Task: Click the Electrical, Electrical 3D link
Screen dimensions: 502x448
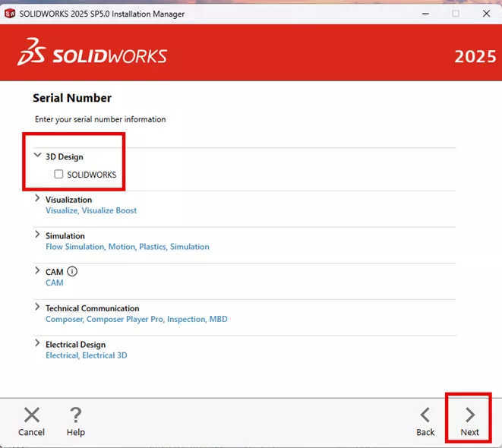Action: point(86,355)
